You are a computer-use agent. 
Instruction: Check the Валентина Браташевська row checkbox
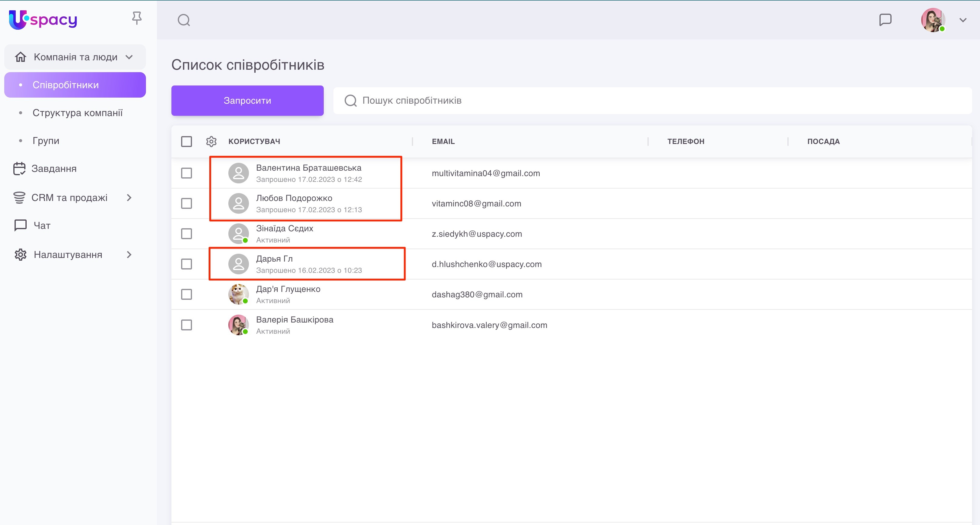[x=187, y=173]
